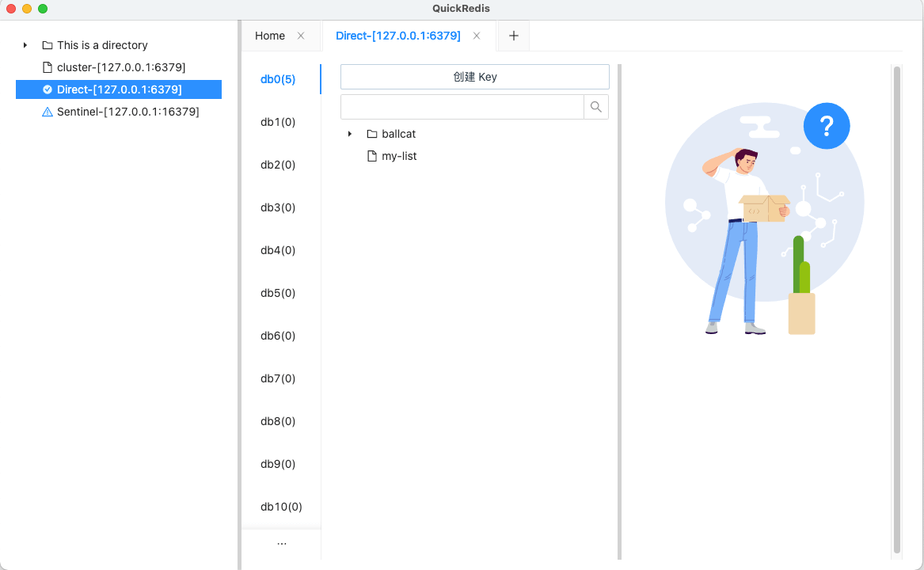Click the 创建 Key button
The width and height of the screenshot is (924, 570).
point(474,77)
